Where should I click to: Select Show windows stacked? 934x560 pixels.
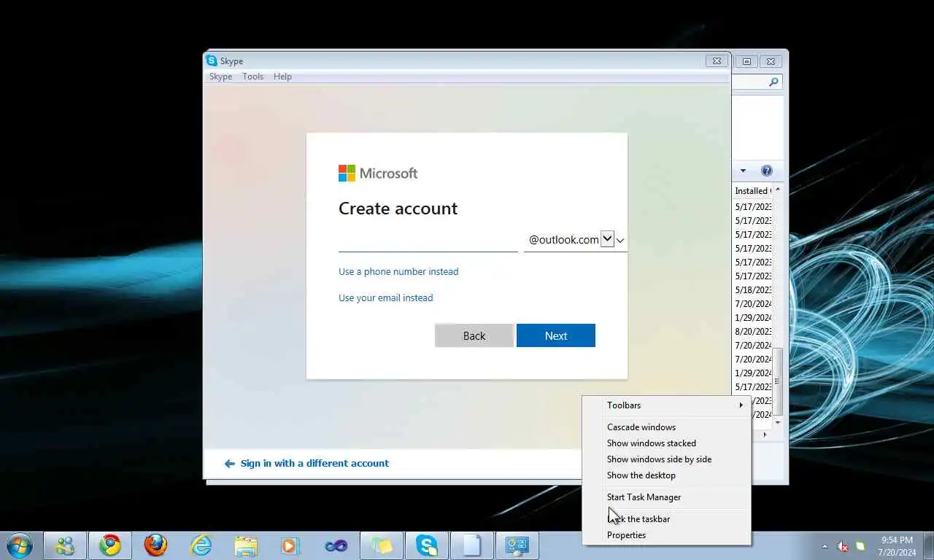tap(667, 443)
